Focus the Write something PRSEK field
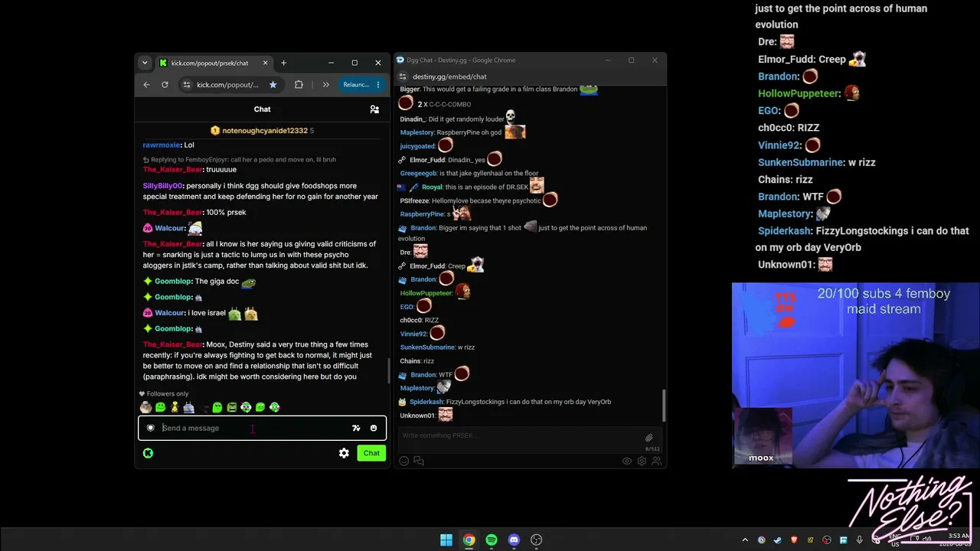The width and height of the screenshot is (980, 551). tap(521, 435)
